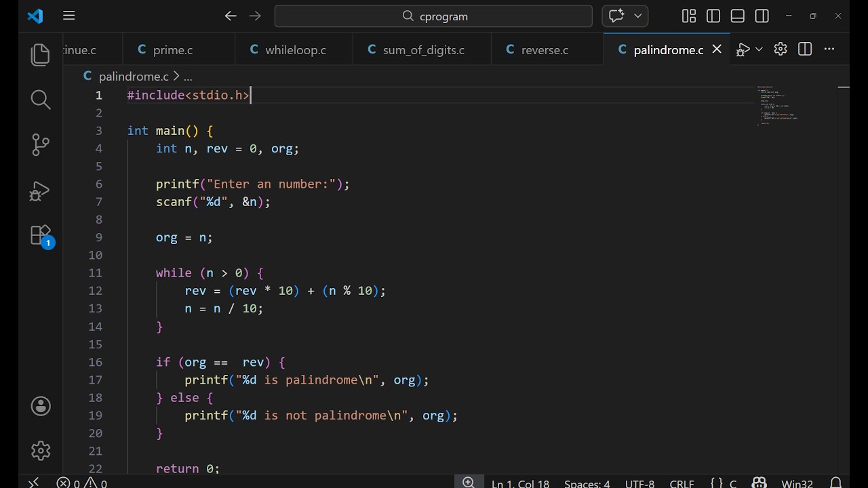Click the "n = n / 10;" line
The width and height of the screenshot is (868, 488).
[x=224, y=308]
